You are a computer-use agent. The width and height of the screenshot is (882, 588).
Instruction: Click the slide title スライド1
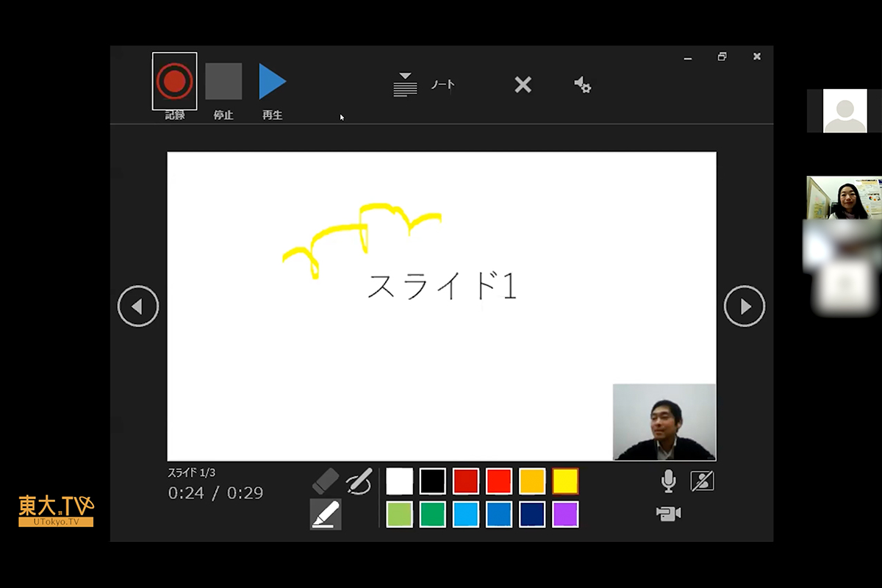[x=442, y=286]
